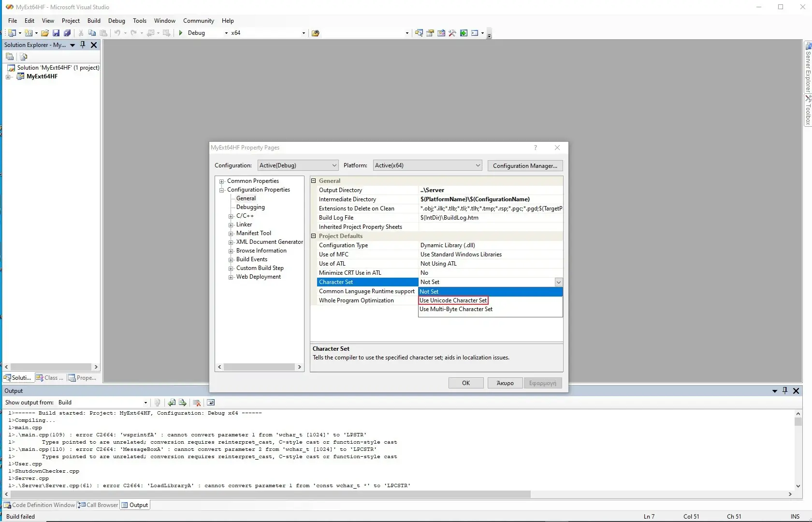
Task: Select Build Events in the properties tree
Action: pyautogui.click(x=252, y=259)
